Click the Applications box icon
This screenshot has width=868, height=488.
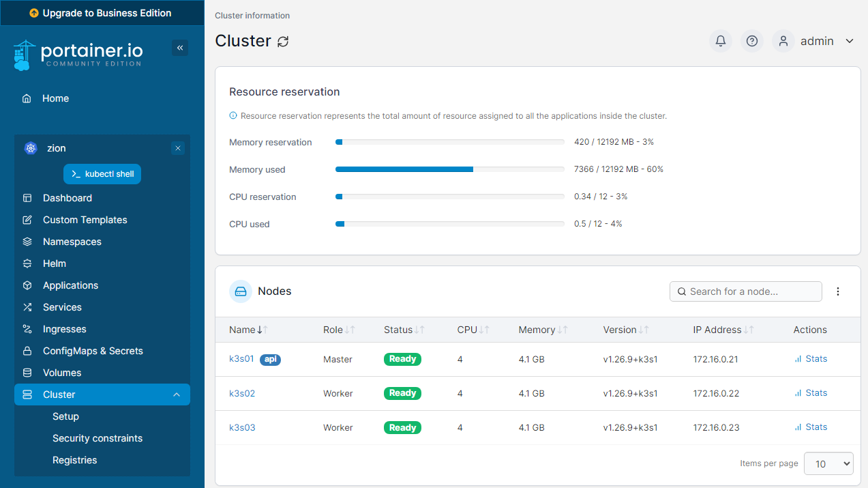[27, 285]
